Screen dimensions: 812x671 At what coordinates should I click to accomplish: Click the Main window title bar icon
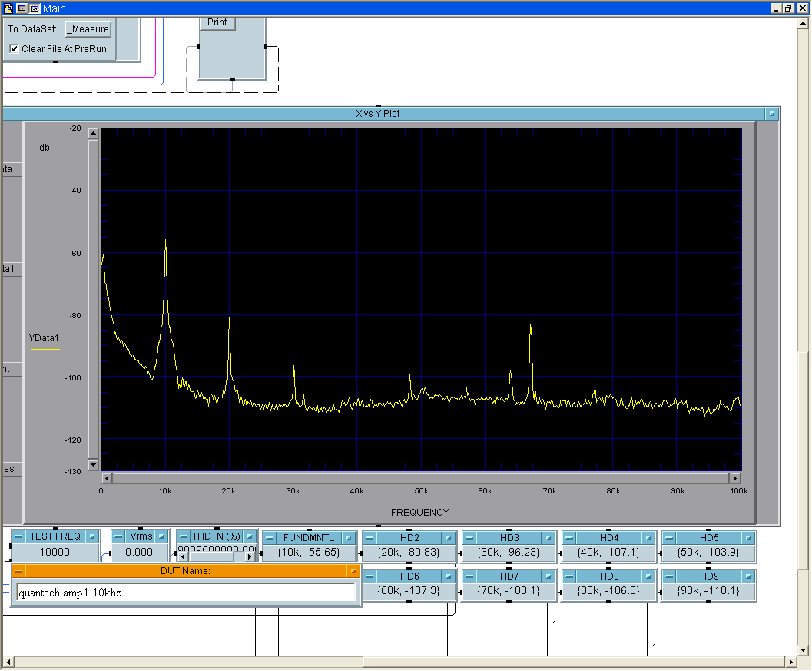coord(8,8)
